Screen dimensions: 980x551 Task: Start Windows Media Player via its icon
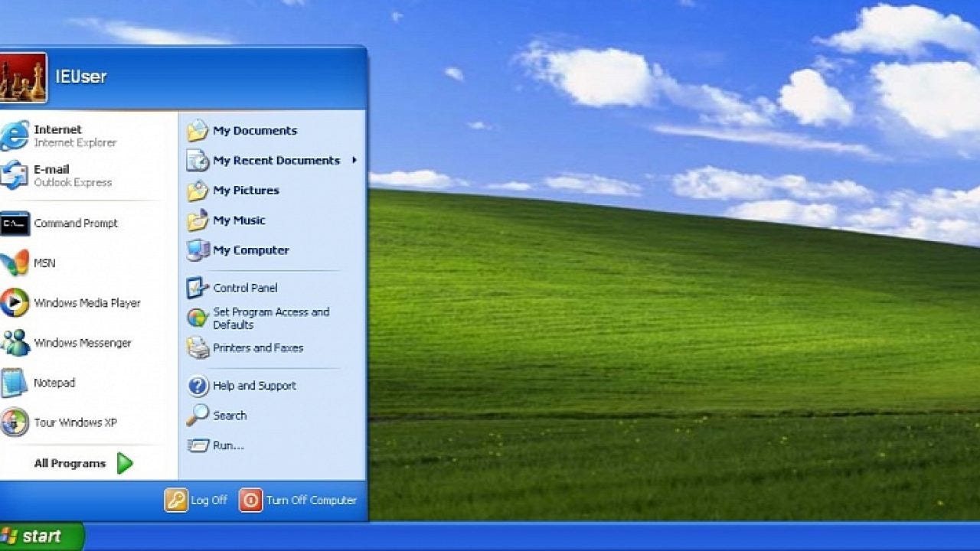(14, 303)
